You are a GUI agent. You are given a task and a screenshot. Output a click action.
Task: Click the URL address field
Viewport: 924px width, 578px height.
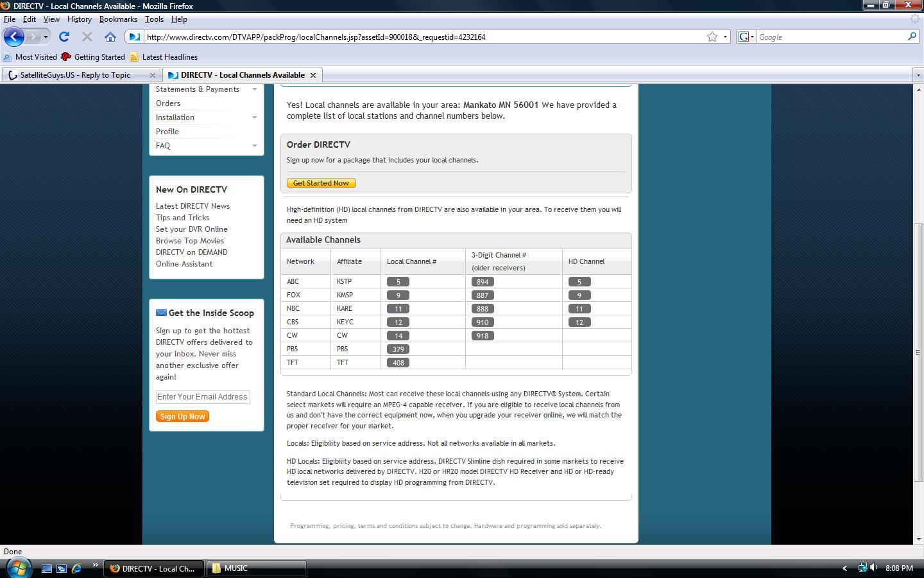coord(424,37)
